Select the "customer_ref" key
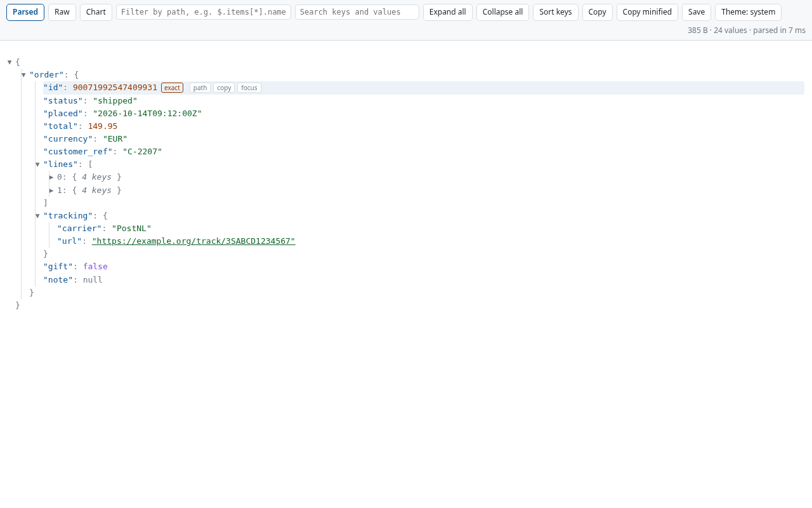812x508 pixels. 78,152
